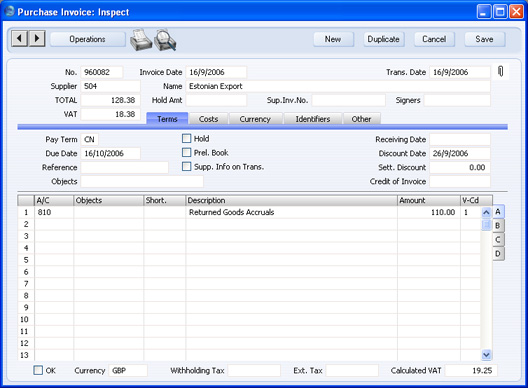Switch grid to flip B

click(498, 226)
